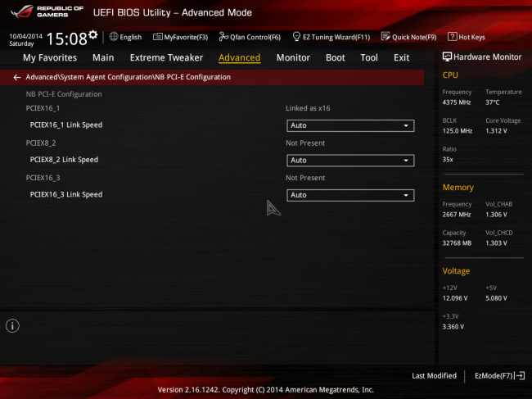Show the Hot Keys help
The height and width of the screenshot is (399, 532).
tap(467, 37)
